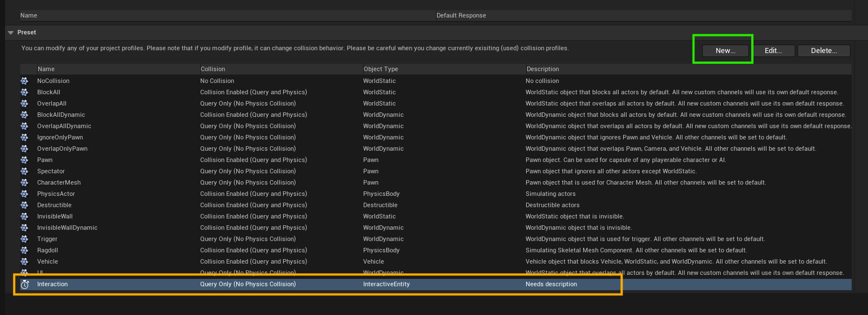Click the IgnoreOnlyPawn preset row icon
This screenshot has width=868, height=315.
click(24, 137)
